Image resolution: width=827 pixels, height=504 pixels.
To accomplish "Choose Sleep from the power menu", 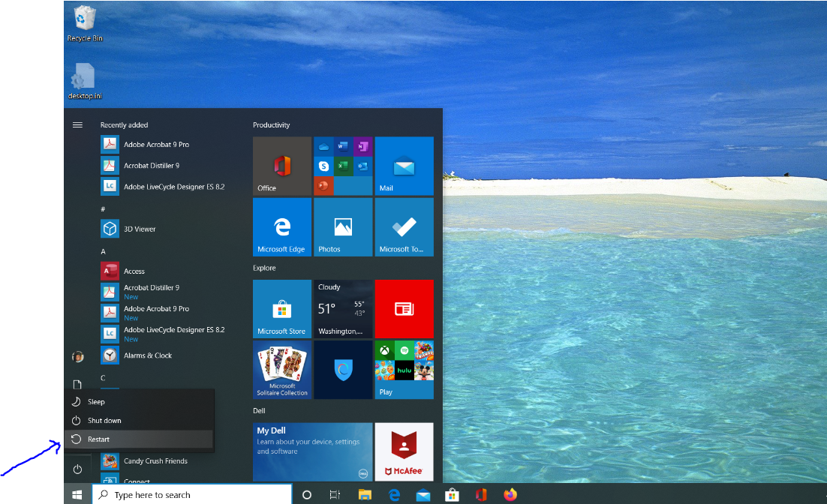I will (140, 402).
